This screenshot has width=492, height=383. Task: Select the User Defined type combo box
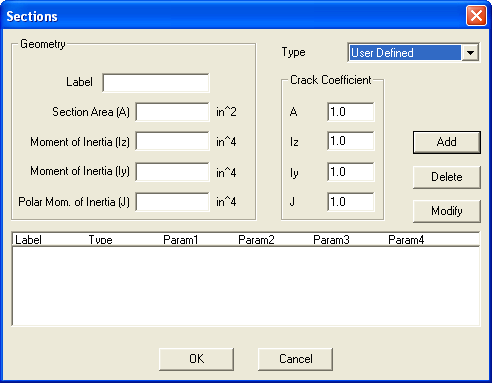point(413,53)
